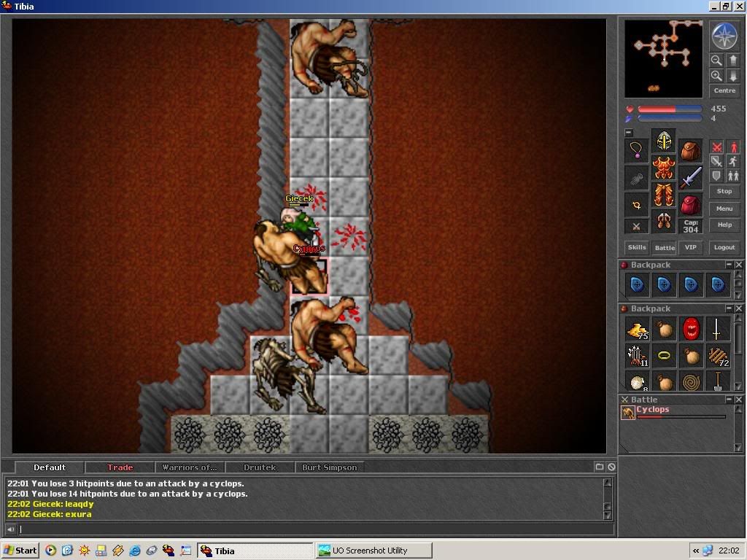Screen dimensions: 747x560
Task: Select the coiled rope item
Action: [692, 381]
